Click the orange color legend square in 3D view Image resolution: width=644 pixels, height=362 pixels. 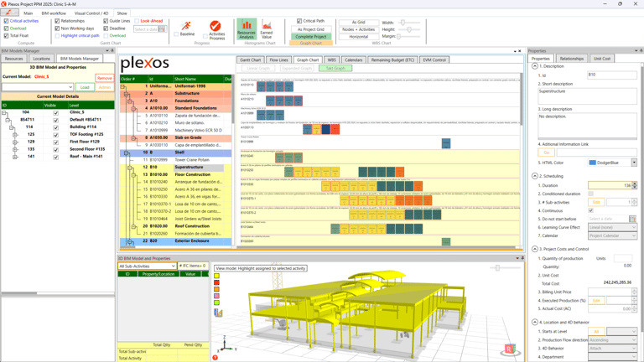pyautogui.click(x=216, y=289)
